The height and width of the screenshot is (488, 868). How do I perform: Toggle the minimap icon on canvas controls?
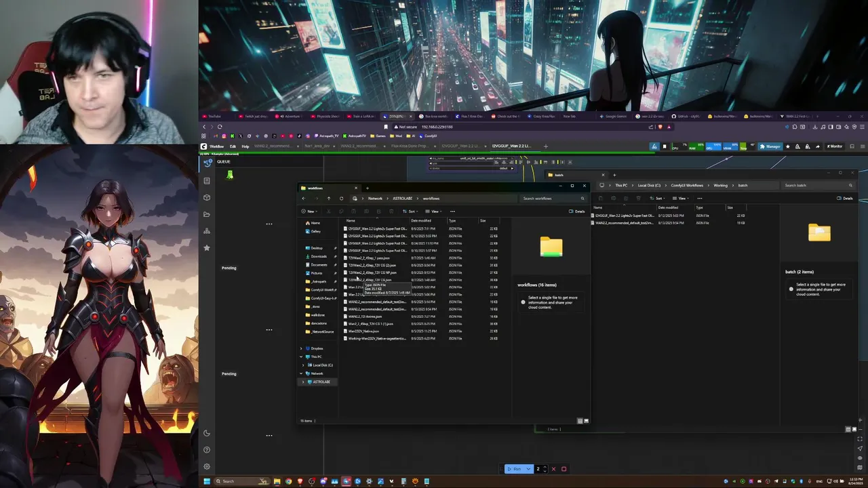pyautogui.click(x=860, y=468)
